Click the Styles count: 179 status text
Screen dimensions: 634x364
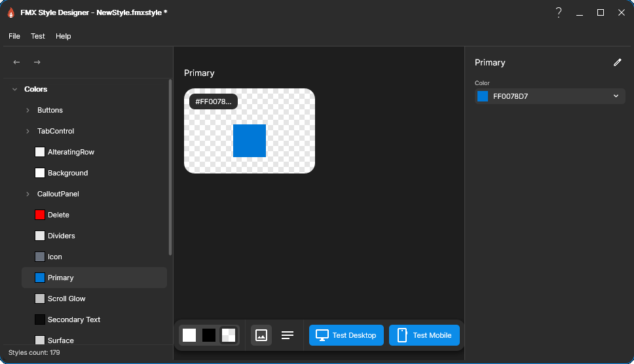pyautogui.click(x=34, y=353)
